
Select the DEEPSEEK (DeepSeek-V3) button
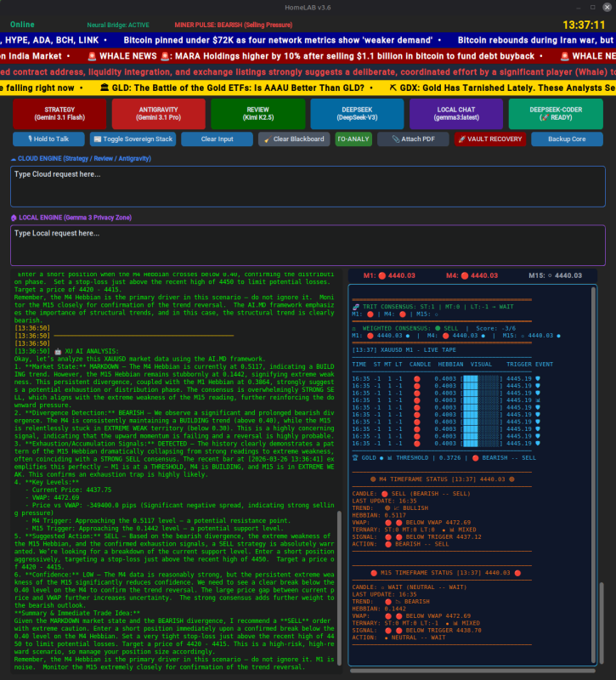tap(357, 114)
